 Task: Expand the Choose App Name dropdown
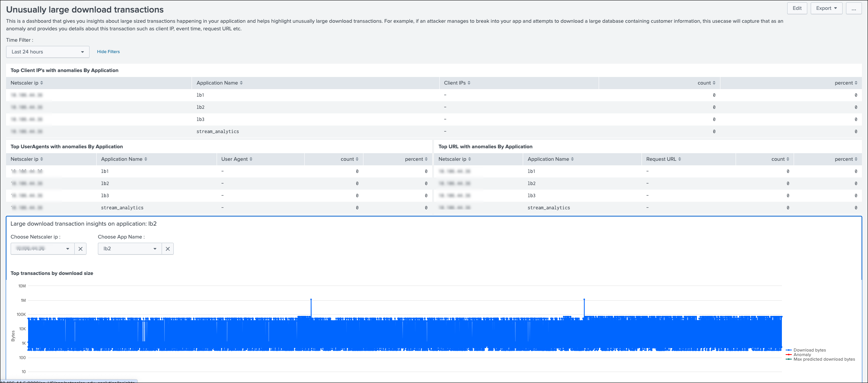(x=130, y=249)
